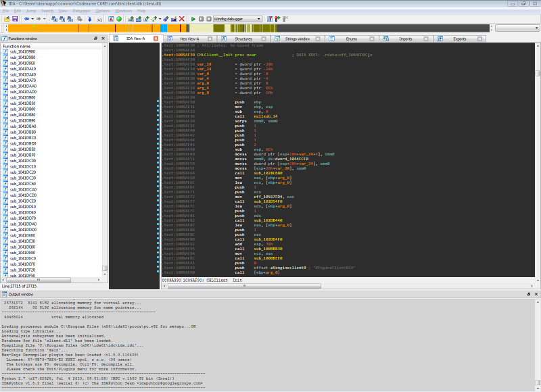Image resolution: width=541 pixels, height=392 pixels.
Task: Open the back-arrow history dropdown
Action: [x=32, y=19]
